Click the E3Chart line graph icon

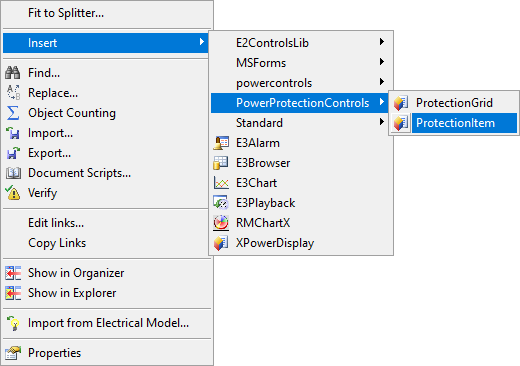(221, 183)
